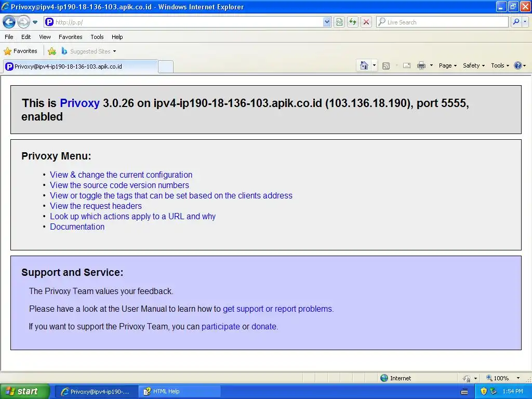Image resolution: width=532 pixels, height=399 pixels.
Task: Open search provider options dropdown
Action: 525,22
